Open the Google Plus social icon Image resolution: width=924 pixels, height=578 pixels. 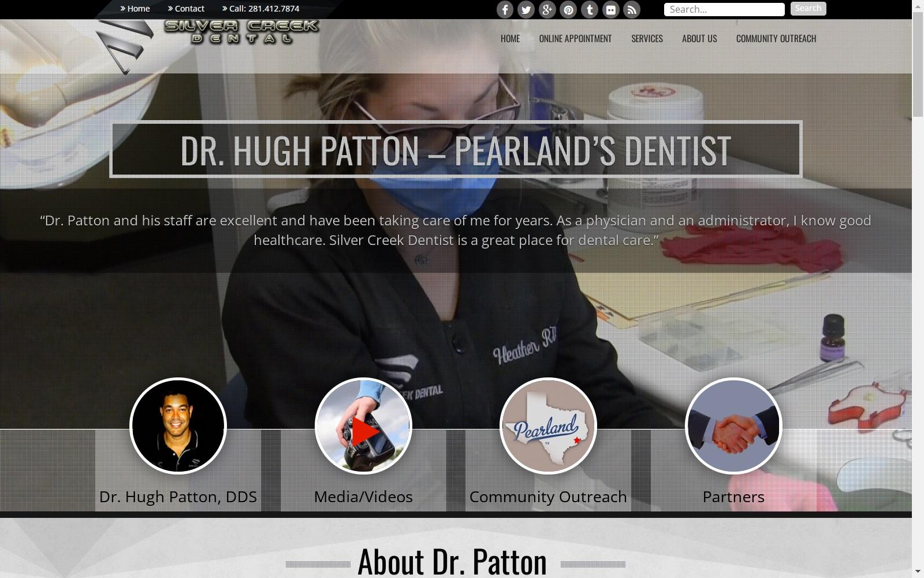(x=547, y=9)
